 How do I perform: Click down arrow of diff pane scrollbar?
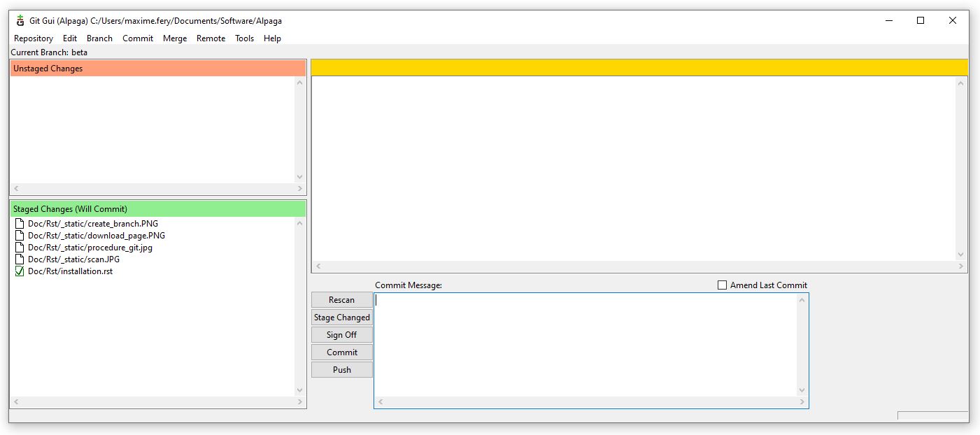pyautogui.click(x=961, y=255)
